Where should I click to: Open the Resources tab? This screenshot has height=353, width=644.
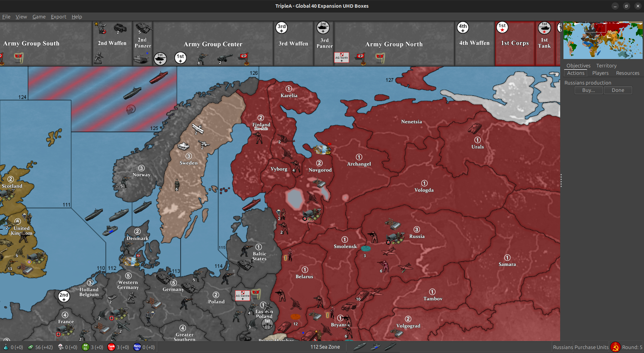628,73
